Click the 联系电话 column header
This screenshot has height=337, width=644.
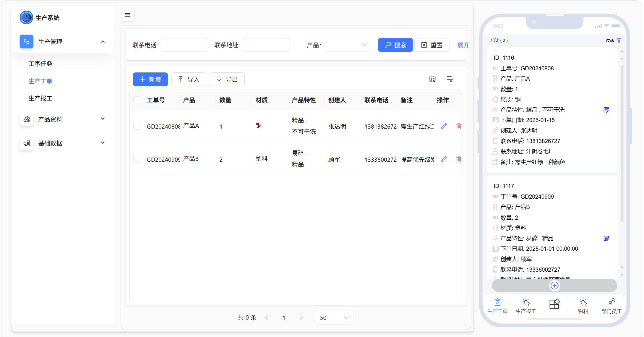[x=376, y=100]
